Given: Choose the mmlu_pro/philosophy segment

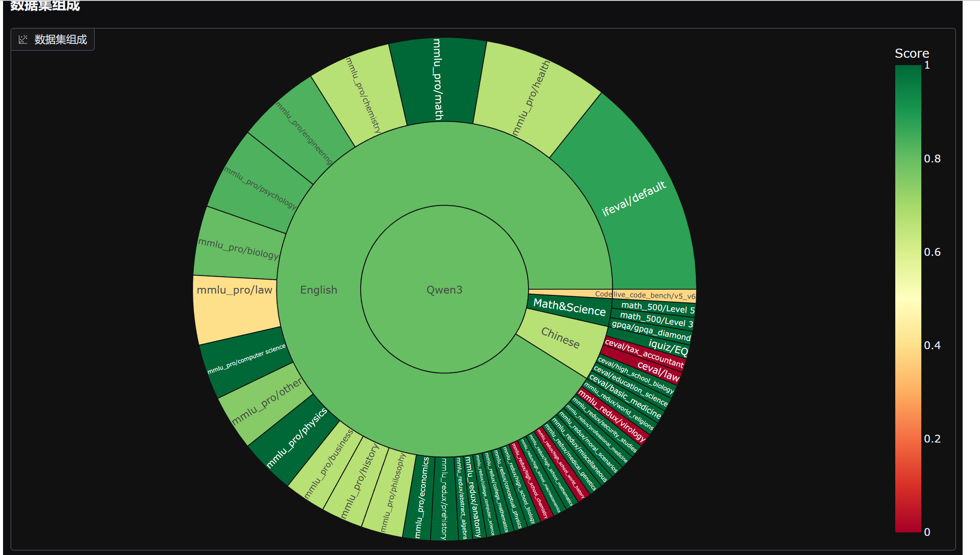Looking at the screenshot, I should click(392, 492).
